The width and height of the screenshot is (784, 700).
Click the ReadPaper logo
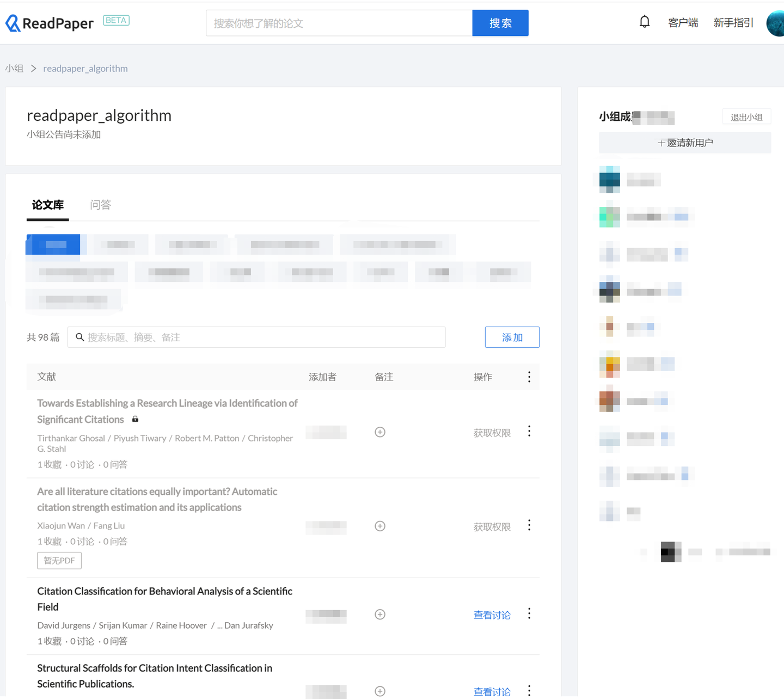click(x=50, y=23)
